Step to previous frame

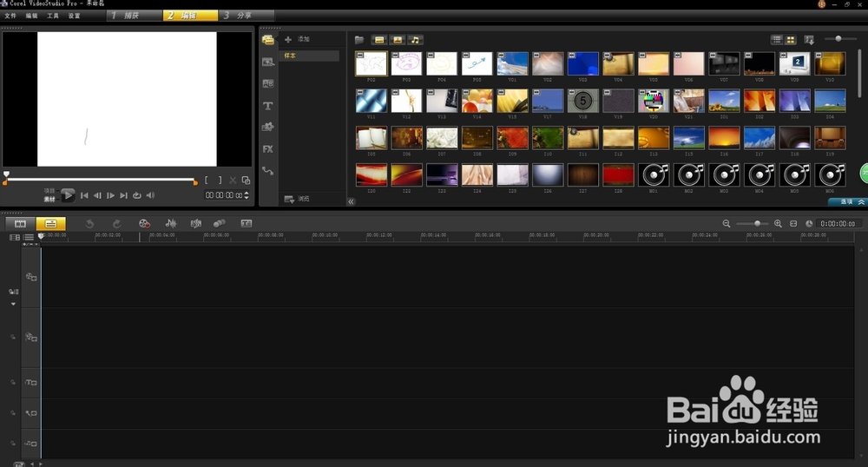(x=97, y=195)
